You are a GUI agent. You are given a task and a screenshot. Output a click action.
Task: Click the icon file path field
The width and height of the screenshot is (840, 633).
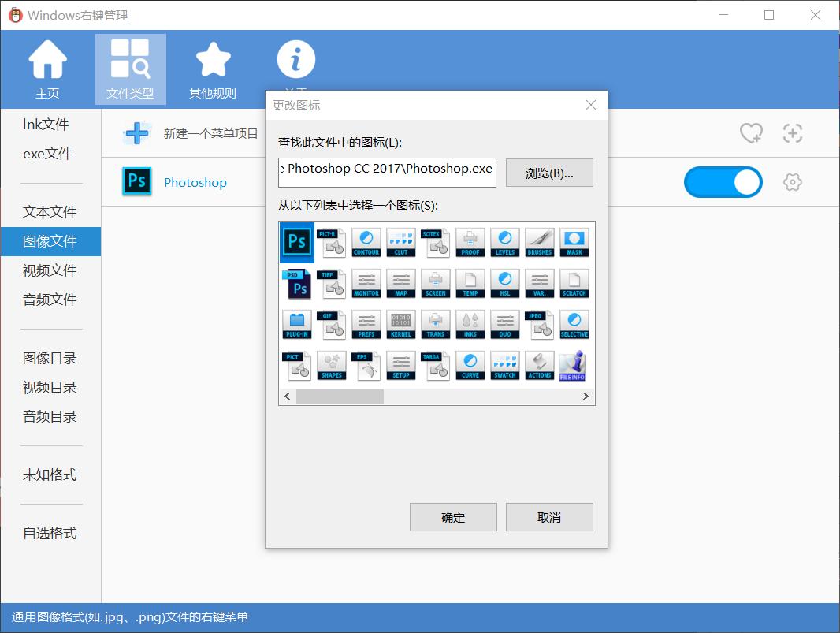coord(387,169)
